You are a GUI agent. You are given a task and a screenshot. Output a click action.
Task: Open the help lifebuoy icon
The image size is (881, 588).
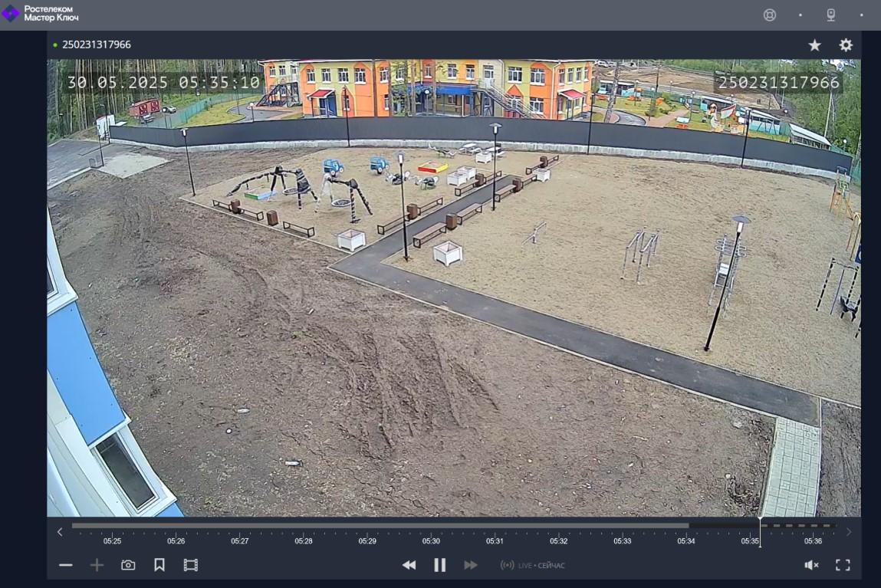(770, 15)
